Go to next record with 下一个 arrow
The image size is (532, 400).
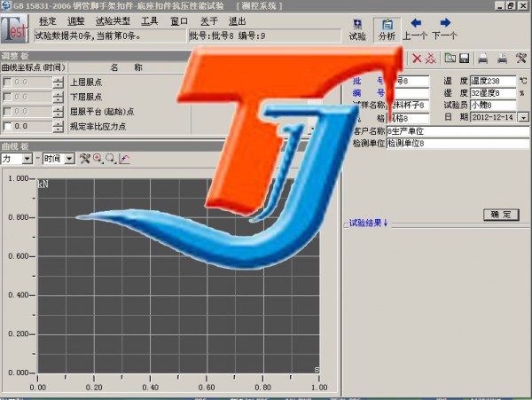click(x=445, y=29)
